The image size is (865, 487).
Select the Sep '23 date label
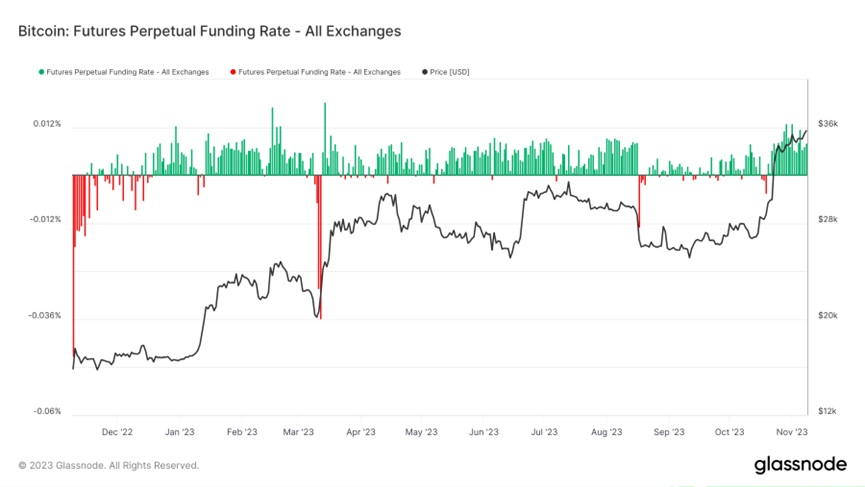click(x=668, y=432)
